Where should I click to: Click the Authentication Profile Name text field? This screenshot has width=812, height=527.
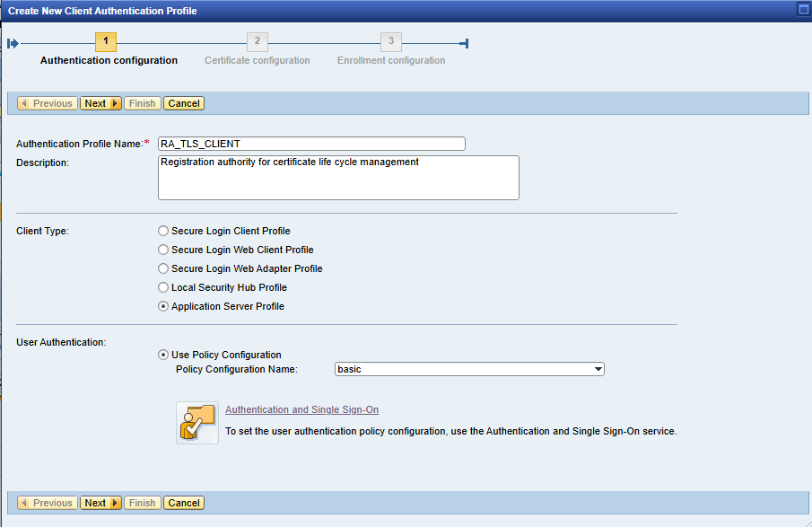tap(311, 144)
